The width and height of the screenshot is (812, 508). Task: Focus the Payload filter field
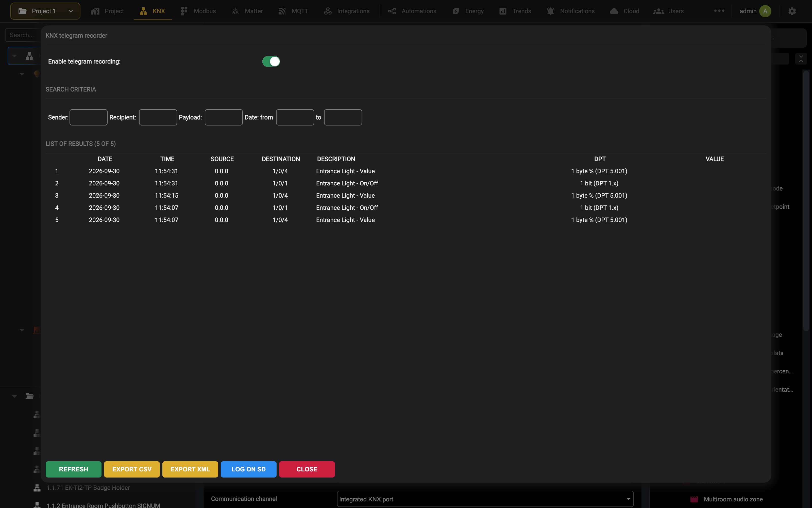[x=224, y=117]
